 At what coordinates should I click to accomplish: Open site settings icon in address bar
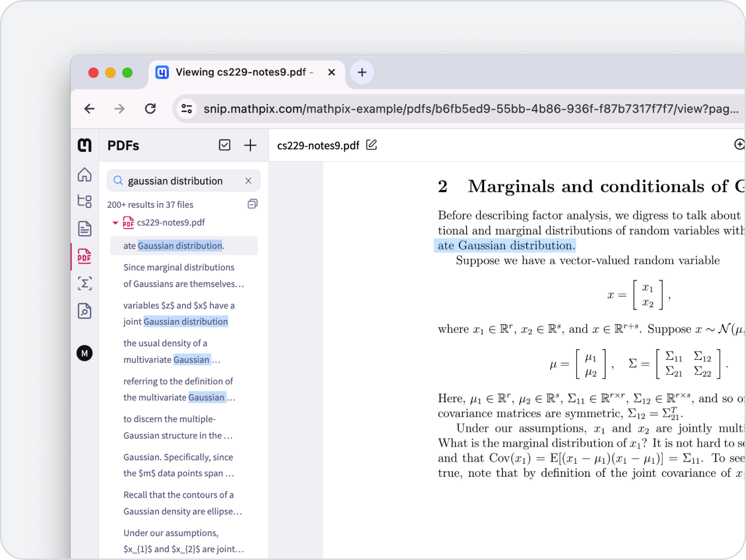coord(187,109)
